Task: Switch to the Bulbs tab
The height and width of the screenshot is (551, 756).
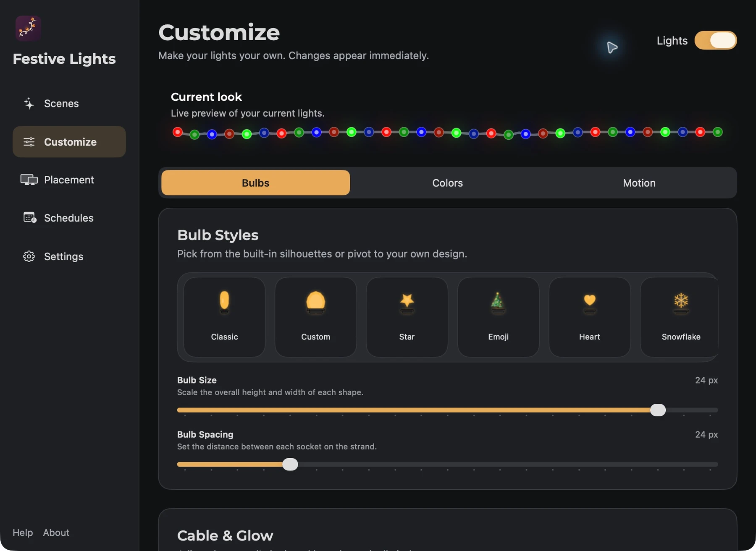Action: [x=255, y=183]
